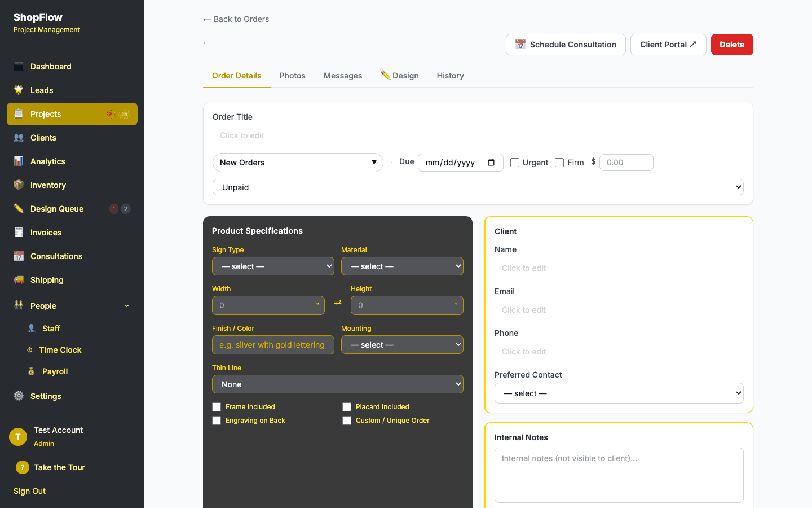This screenshot has width=812, height=508.
Task: Enable the Urgent checkbox
Action: (x=515, y=163)
